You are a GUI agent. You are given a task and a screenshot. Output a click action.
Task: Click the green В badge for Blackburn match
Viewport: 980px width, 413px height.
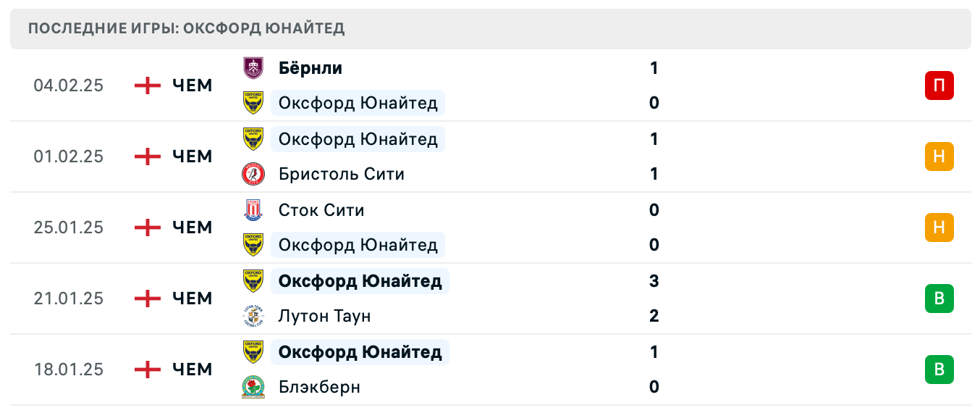click(x=939, y=370)
